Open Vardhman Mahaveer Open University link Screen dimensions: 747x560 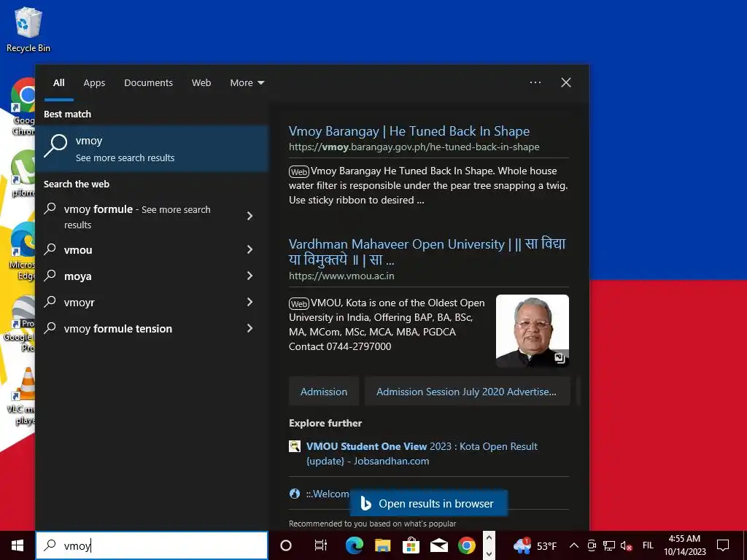click(x=427, y=252)
